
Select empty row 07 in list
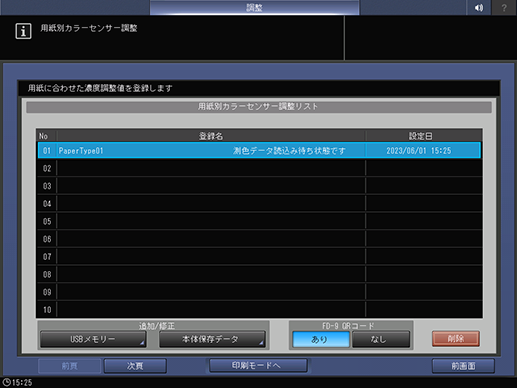[x=259, y=257]
